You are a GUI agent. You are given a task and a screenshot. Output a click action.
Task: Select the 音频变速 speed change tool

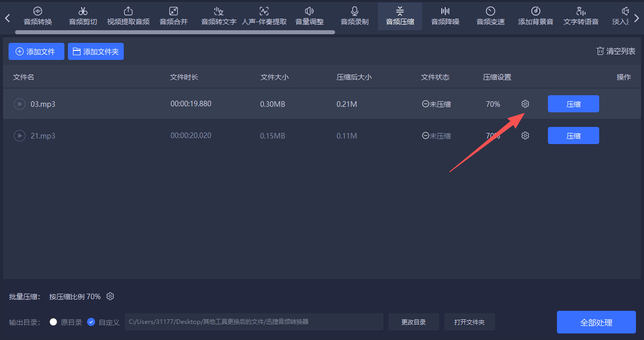[491, 16]
